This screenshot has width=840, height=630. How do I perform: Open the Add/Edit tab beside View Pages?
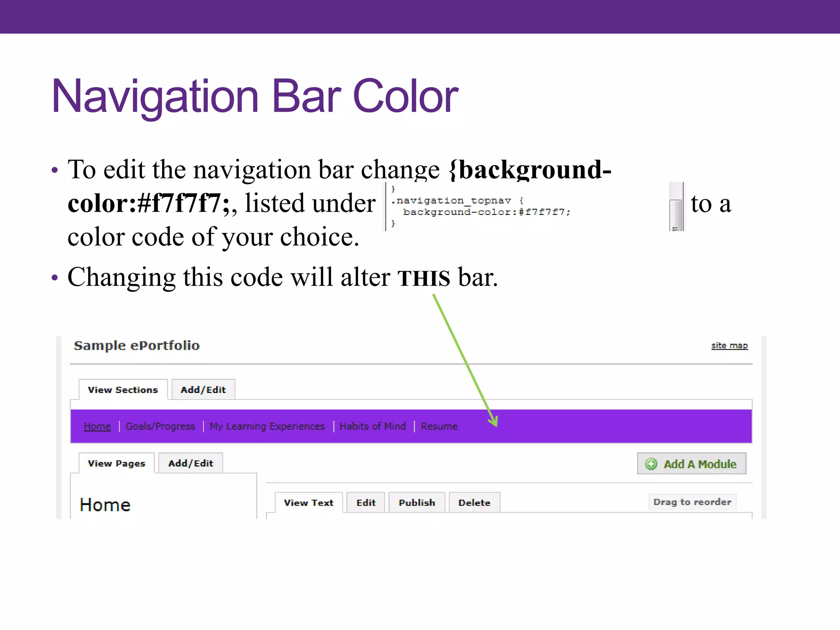coord(191,463)
